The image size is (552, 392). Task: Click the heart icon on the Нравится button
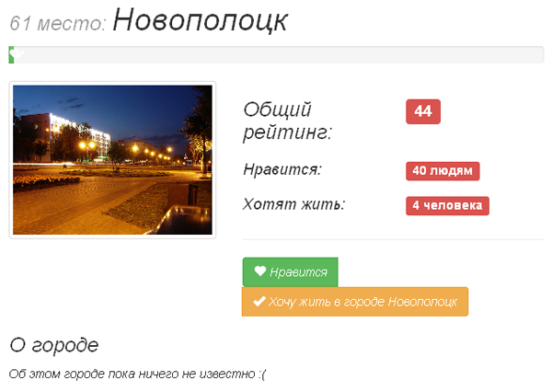(x=260, y=271)
